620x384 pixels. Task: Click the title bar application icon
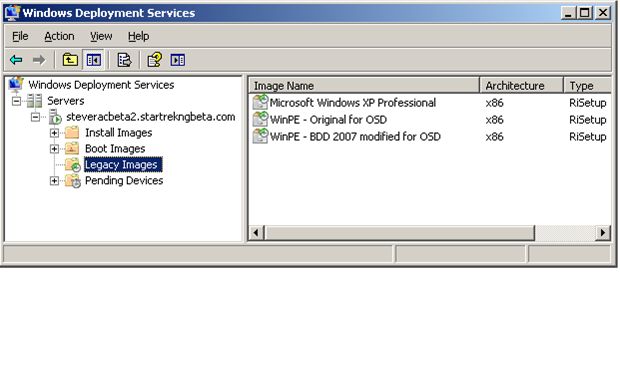coord(12,13)
